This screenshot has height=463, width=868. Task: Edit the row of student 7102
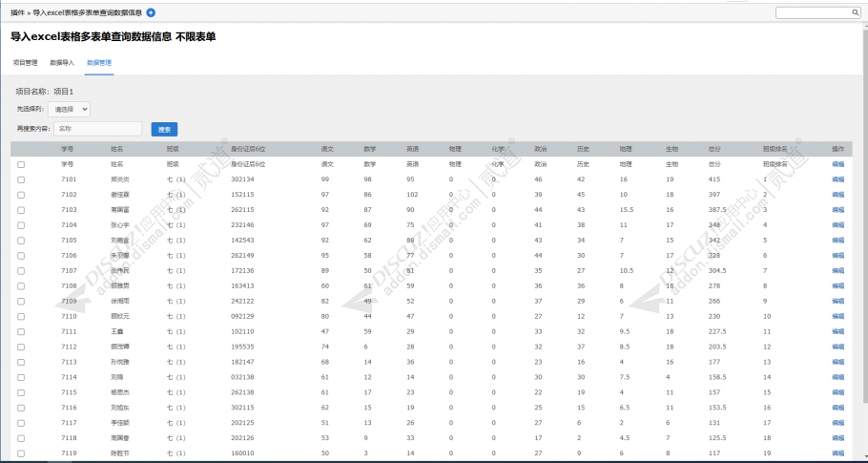[838, 195]
